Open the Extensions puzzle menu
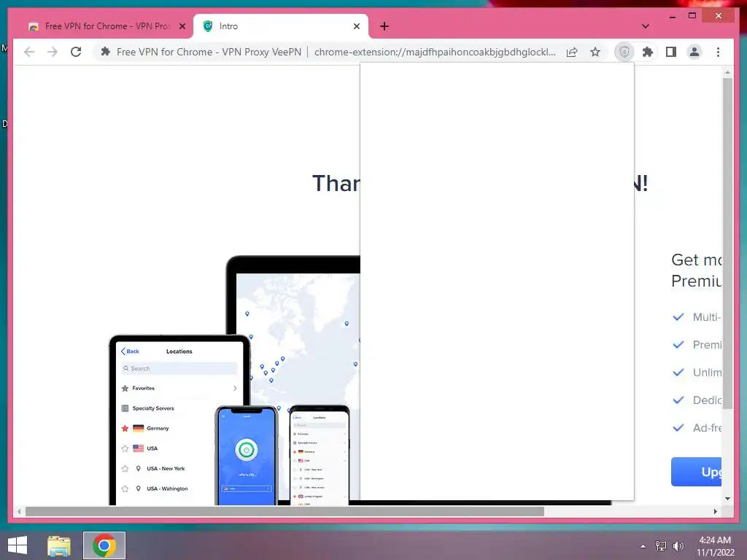The width and height of the screenshot is (747, 560). click(x=648, y=52)
